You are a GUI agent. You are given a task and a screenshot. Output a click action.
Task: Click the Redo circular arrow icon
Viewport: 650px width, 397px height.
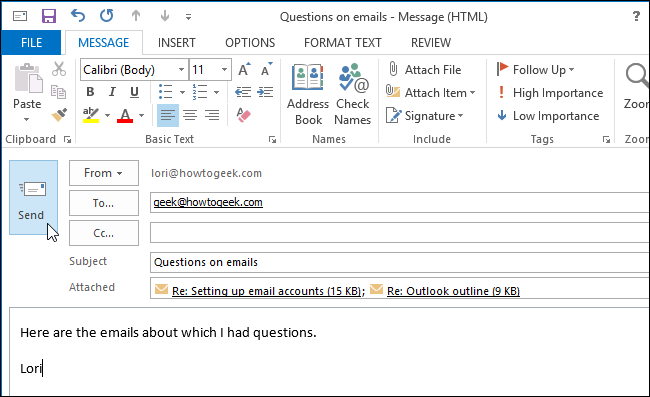pos(107,16)
